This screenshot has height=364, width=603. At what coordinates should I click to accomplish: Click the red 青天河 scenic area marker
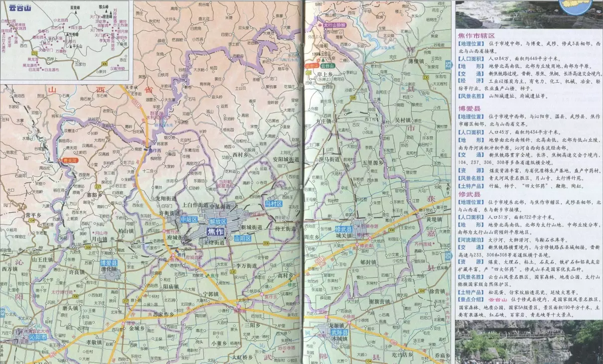click(69, 161)
